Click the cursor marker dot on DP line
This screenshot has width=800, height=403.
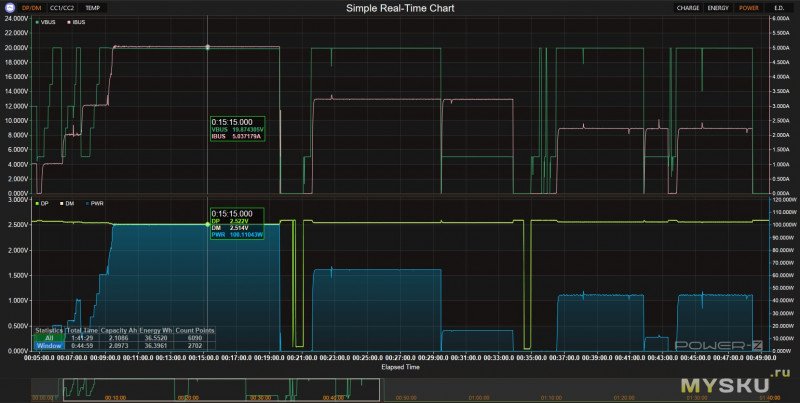point(208,224)
